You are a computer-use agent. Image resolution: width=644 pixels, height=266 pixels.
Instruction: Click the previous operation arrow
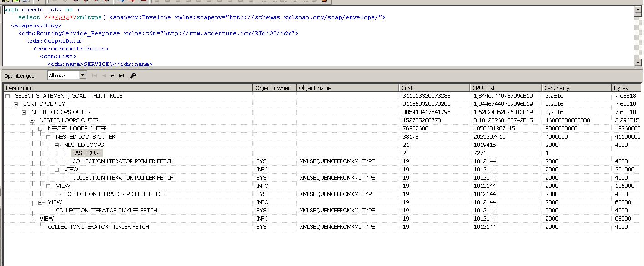103,75
